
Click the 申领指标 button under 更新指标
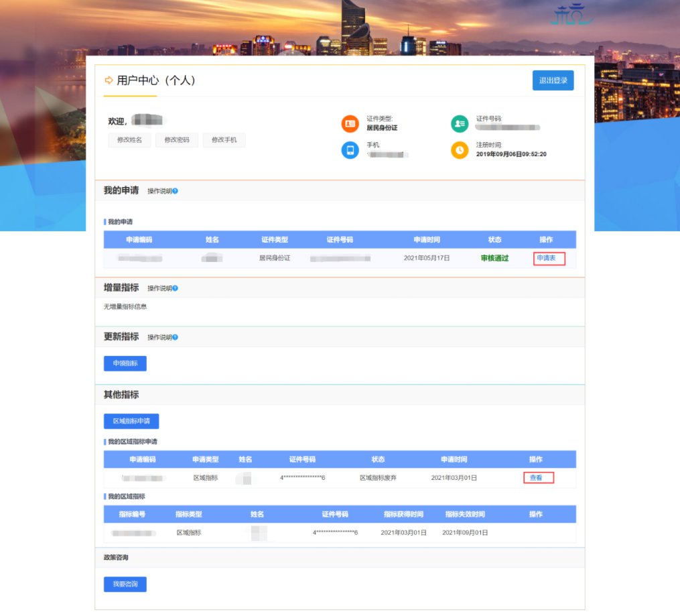pyautogui.click(x=125, y=363)
